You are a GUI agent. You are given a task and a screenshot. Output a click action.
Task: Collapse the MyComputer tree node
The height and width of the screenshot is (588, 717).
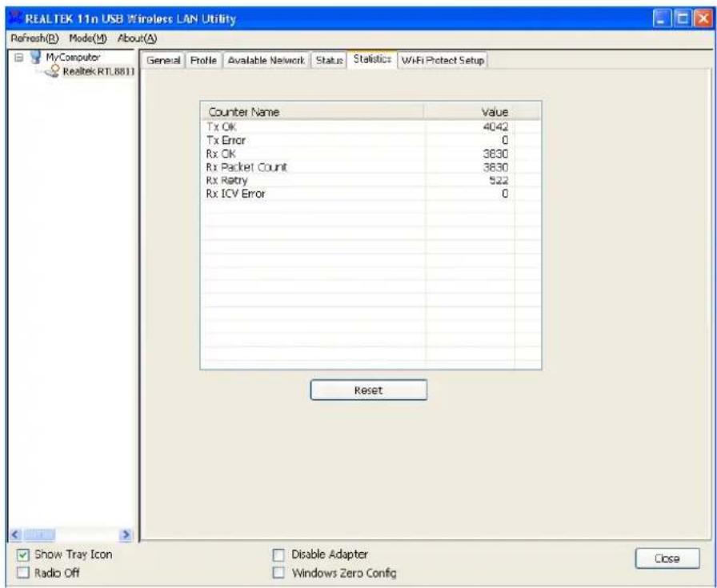(18, 58)
